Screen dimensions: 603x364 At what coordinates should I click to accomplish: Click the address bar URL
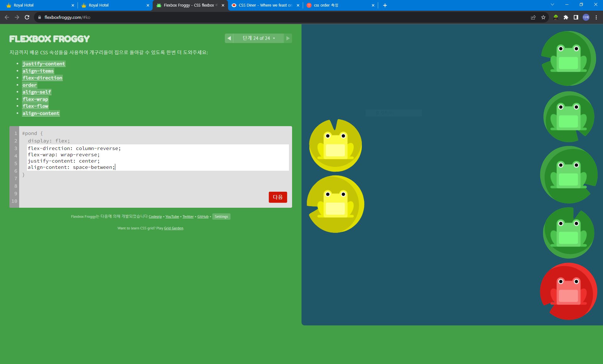click(x=67, y=17)
